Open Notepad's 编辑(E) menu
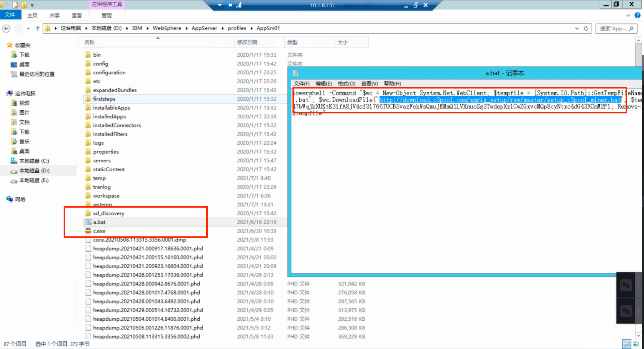The height and width of the screenshot is (349, 644). [324, 84]
